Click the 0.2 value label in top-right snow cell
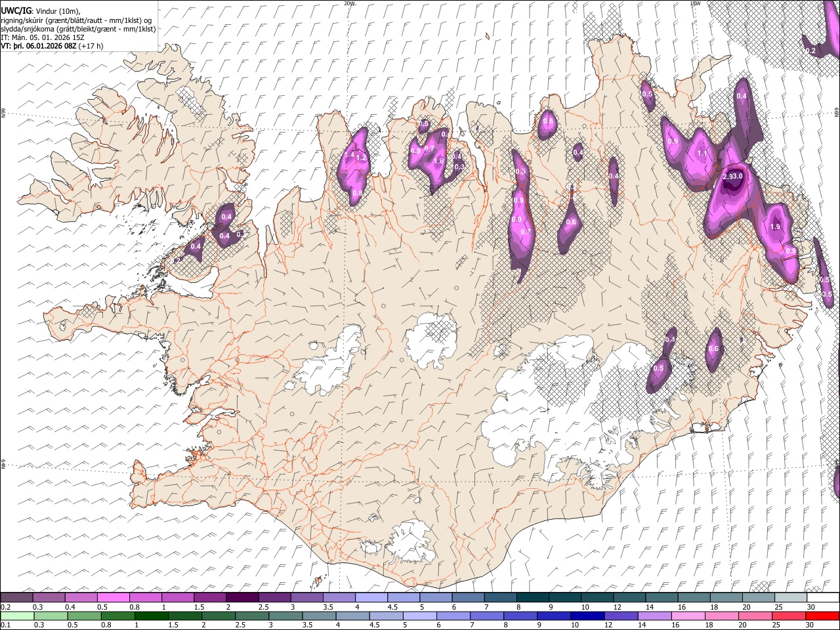Image resolution: width=840 pixels, height=630 pixels. [810, 51]
